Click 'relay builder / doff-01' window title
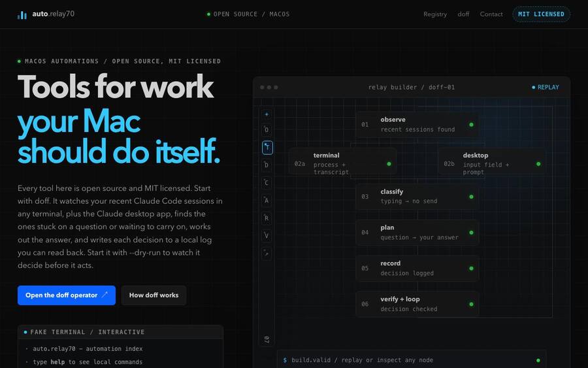588x368 pixels. (412, 88)
